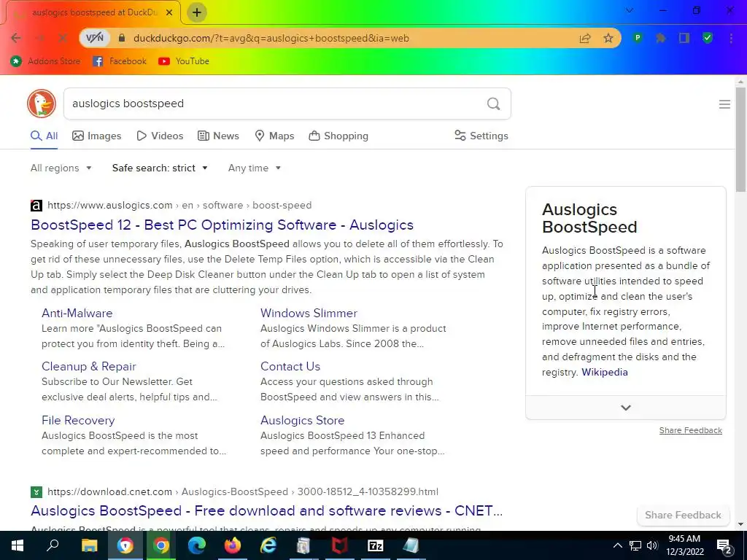This screenshot has height=560, width=747.
Task: Open YouTube bookmark
Action: [x=184, y=61]
